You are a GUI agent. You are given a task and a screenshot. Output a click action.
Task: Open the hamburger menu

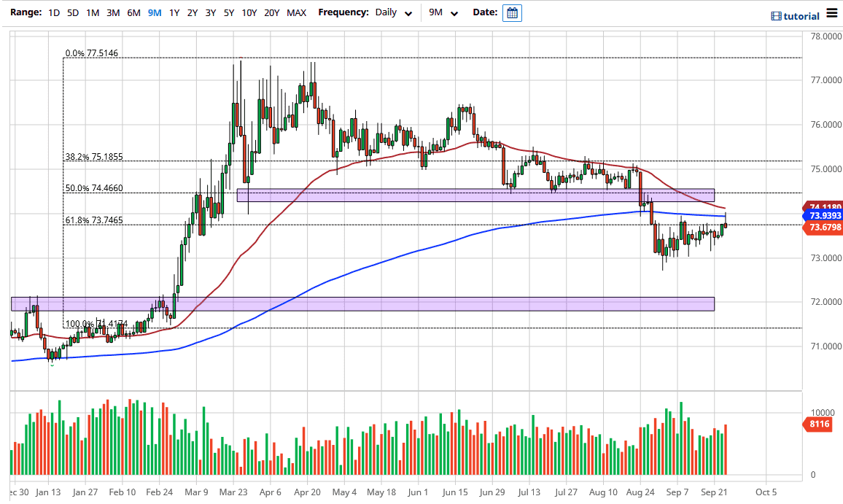tap(832, 12)
